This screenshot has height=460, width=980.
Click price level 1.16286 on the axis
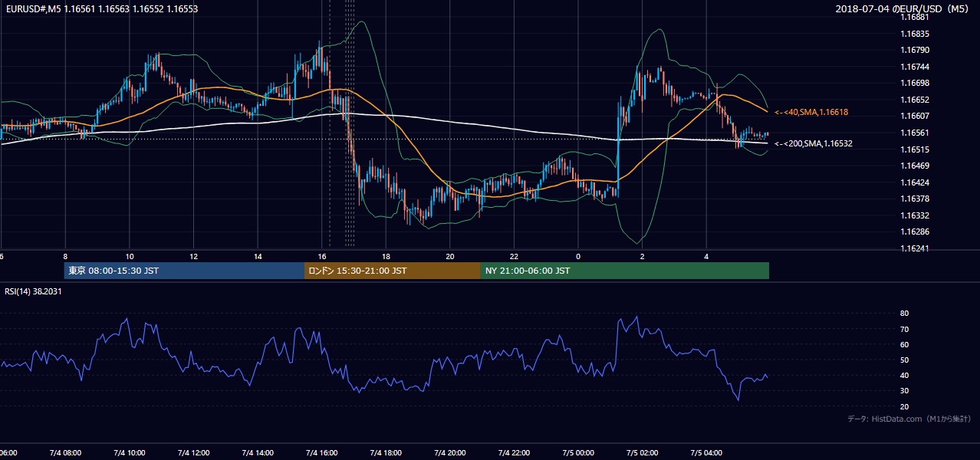[x=914, y=232]
